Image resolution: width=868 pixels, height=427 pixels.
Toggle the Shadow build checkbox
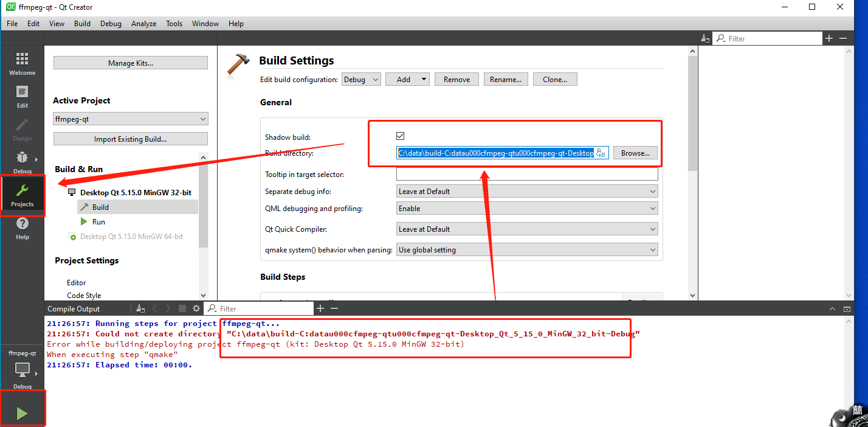pos(400,136)
